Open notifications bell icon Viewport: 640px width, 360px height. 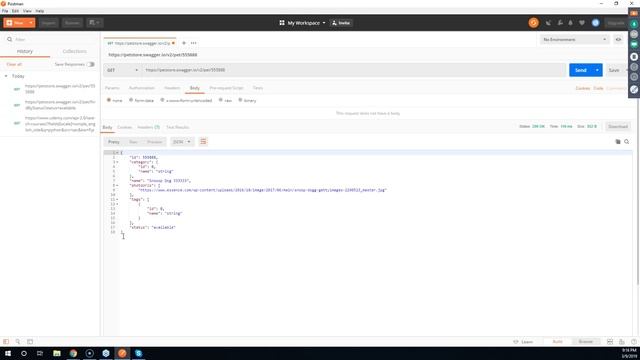click(x=571, y=23)
